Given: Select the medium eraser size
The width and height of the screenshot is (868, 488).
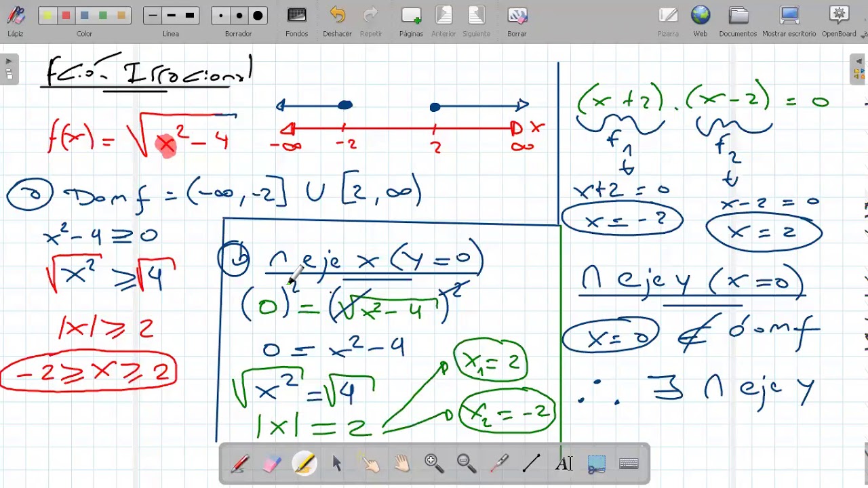Looking at the screenshot, I should 239,16.
